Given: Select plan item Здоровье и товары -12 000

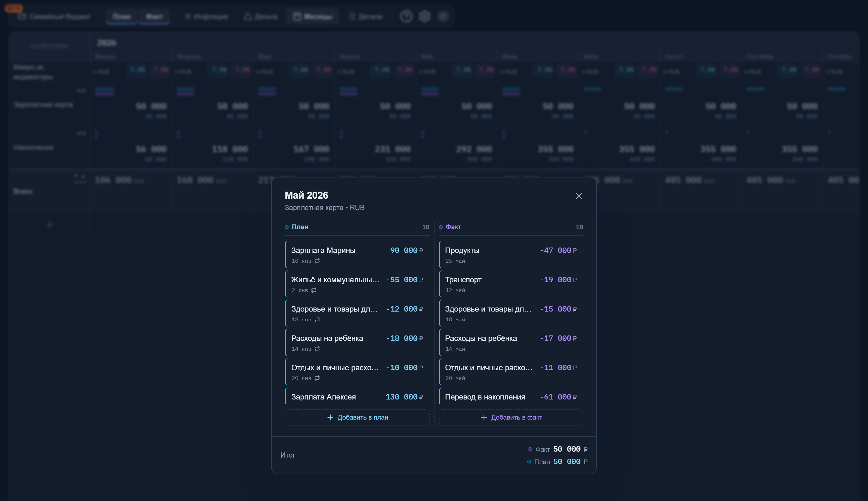Looking at the screenshot, I should point(357,313).
